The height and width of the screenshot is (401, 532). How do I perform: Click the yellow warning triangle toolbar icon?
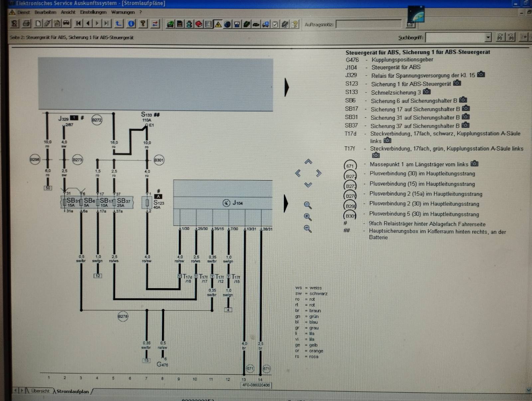click(x=218, y=24)
